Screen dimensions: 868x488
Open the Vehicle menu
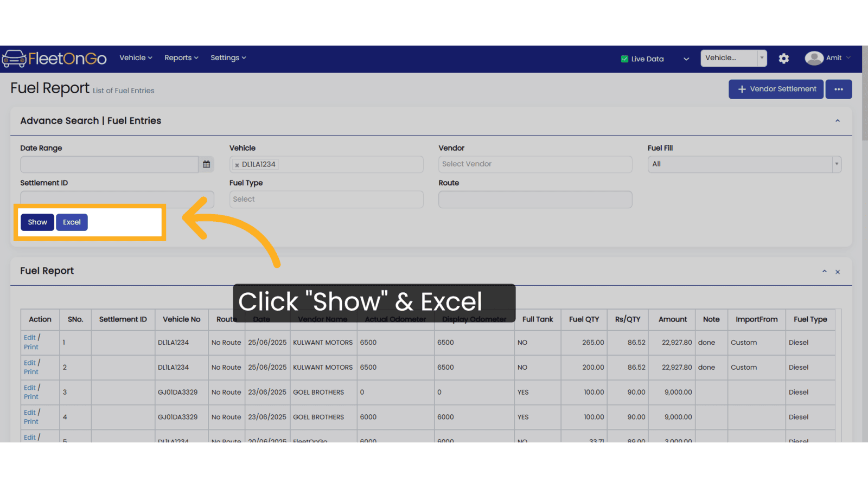click(x=136, y=58)
